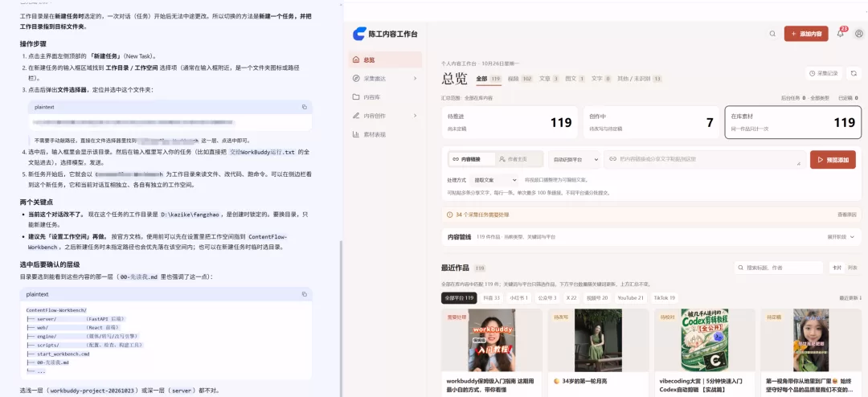Copy the first plaintext code block

[x=305, y=107]
